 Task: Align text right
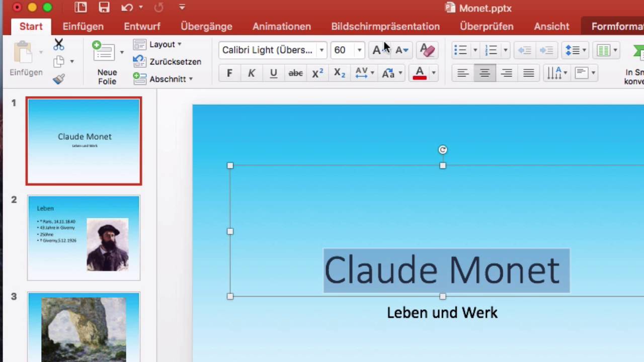pyautogui.click(x=507, y=73)
